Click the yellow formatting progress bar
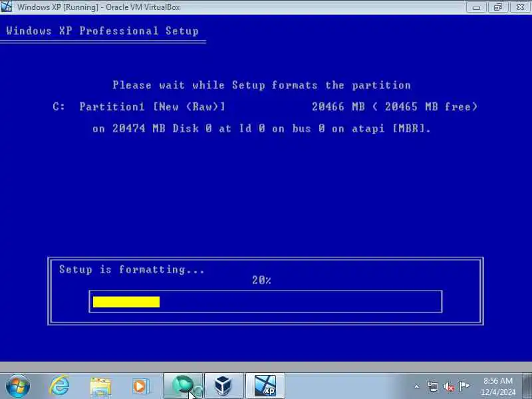The height and width of the screenshot is (399, 532). [126, 302]
